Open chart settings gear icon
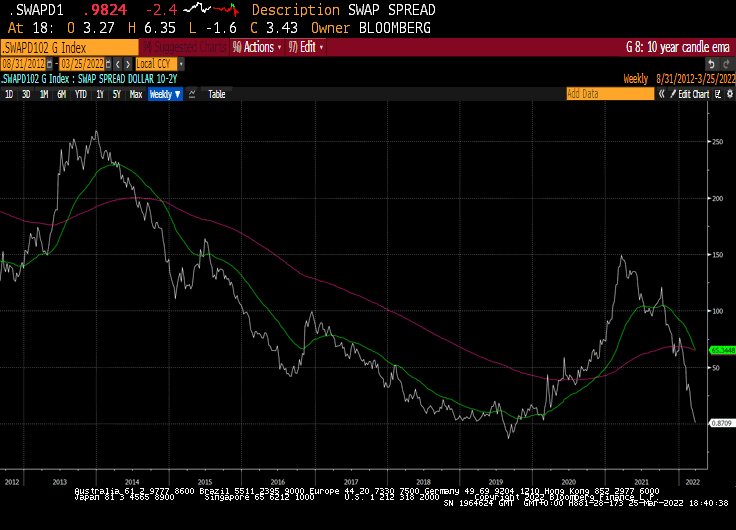This screenshot has height=530, width=736. point(730,94)
